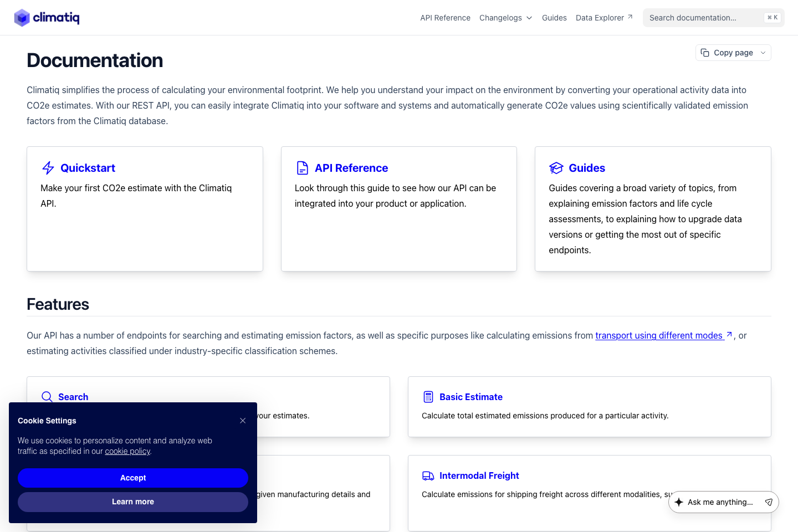798x532 pixels.
Task: Open the Changelogs dropdown
Action: (505, 17)
